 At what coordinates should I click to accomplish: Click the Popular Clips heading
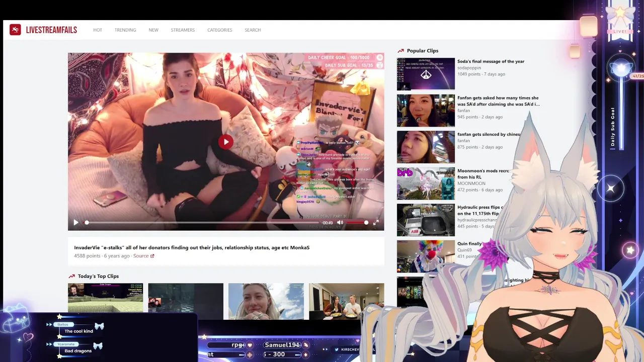click(423, 51)
